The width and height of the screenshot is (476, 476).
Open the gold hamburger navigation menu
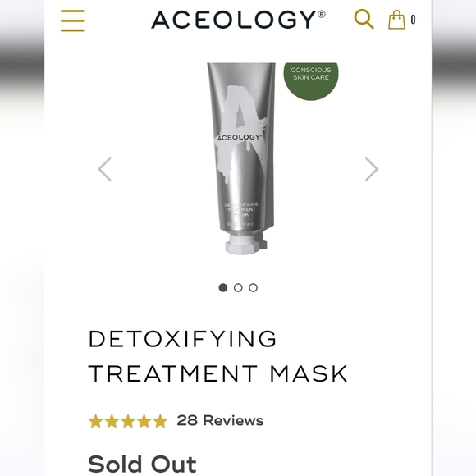pyautogui.click(x=72, y=21)
